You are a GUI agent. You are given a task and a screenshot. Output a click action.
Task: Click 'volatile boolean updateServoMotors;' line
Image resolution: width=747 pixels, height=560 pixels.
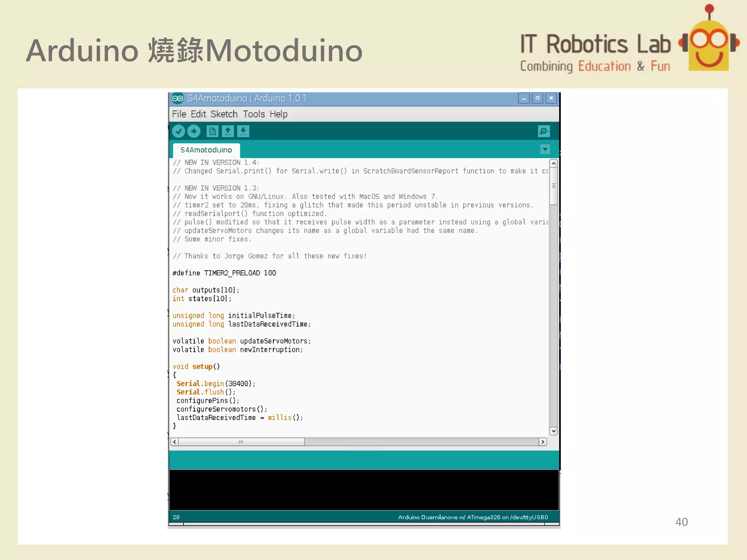click(241, 341)
